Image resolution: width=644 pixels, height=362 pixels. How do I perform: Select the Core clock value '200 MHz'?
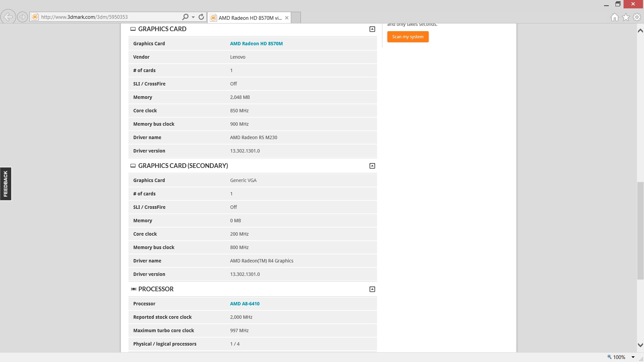point(239,234)
